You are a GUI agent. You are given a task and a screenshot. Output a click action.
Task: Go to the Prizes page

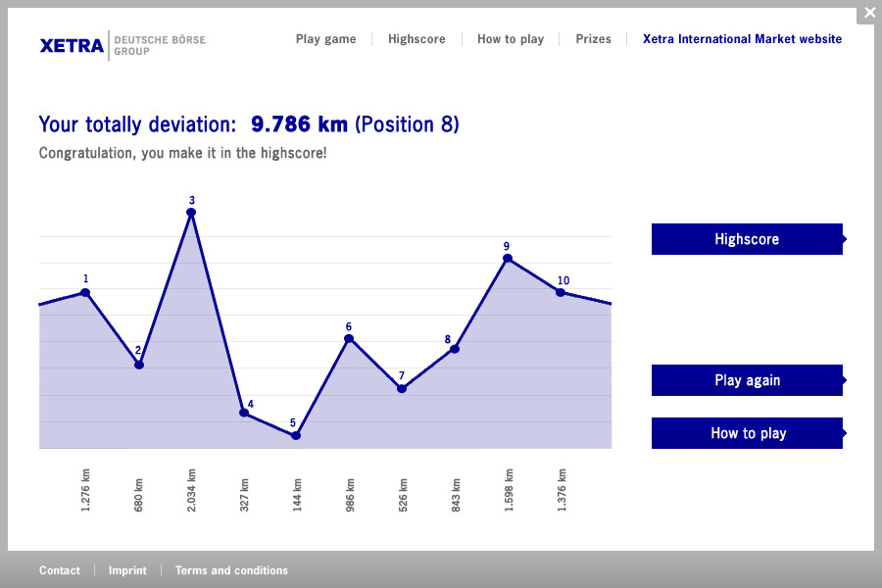click(x=593, y=39)
